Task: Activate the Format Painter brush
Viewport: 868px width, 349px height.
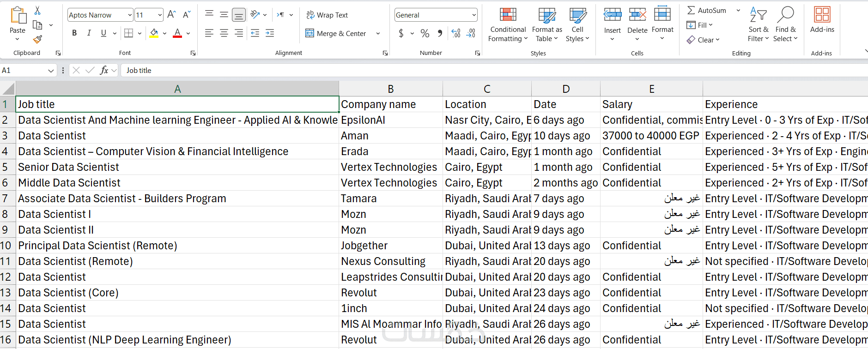Action: pyautogui.click(x=37, y=39)
